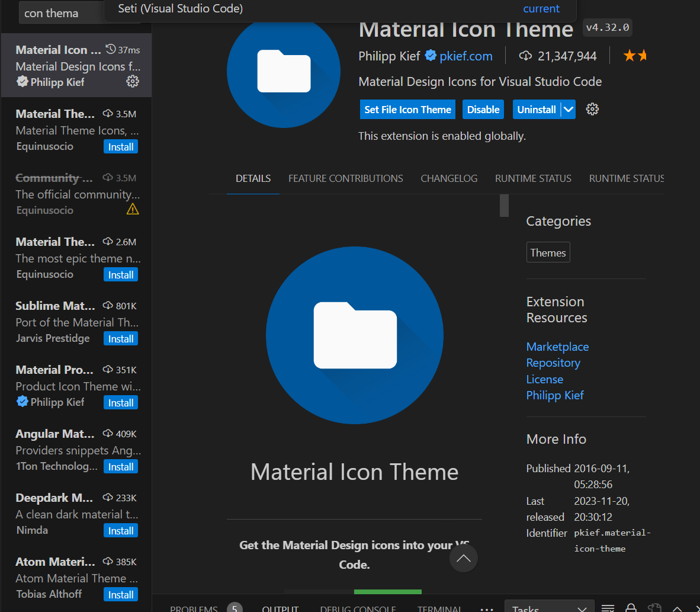Install Deepdark Material by Nimda
The width and height of the screenshot is (700, 612).
[x=121, y=530]
